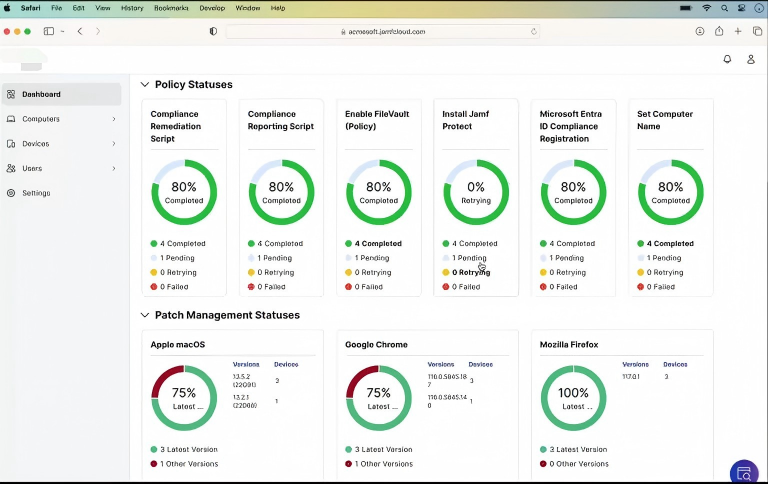Click the Apple macOS patch title
The width and height of the screenshot is (768, 484).
(x=178, y=344)
